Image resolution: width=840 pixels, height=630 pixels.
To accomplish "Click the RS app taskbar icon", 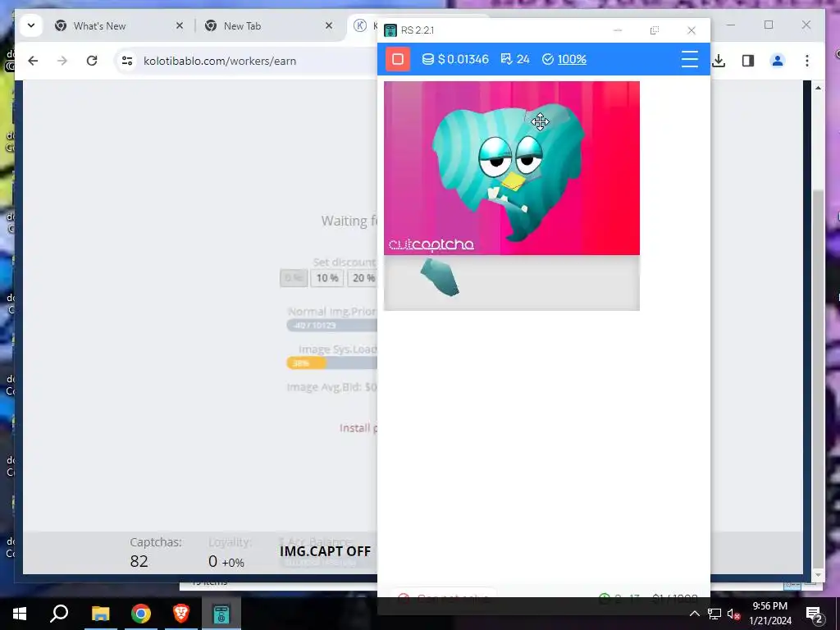I will (221, 614).
